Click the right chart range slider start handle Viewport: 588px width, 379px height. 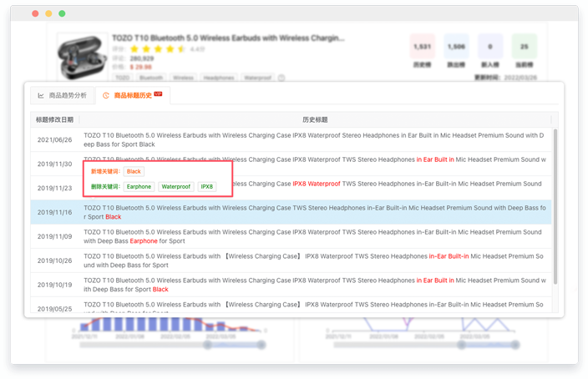462,345
